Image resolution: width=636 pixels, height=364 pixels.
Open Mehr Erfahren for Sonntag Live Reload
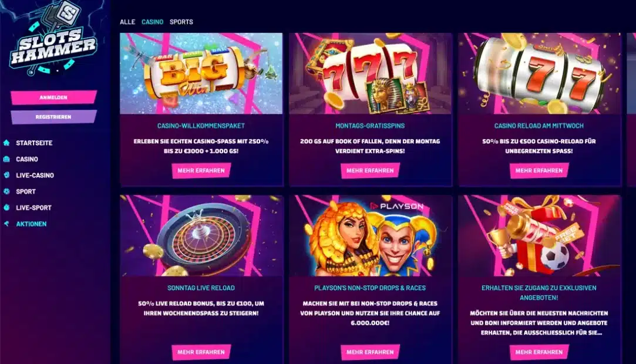click(x=201, y=352)
